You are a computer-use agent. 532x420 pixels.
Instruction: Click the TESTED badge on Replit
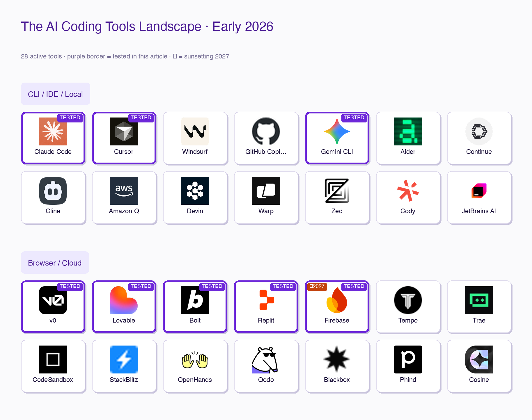[x=283, y=286]
